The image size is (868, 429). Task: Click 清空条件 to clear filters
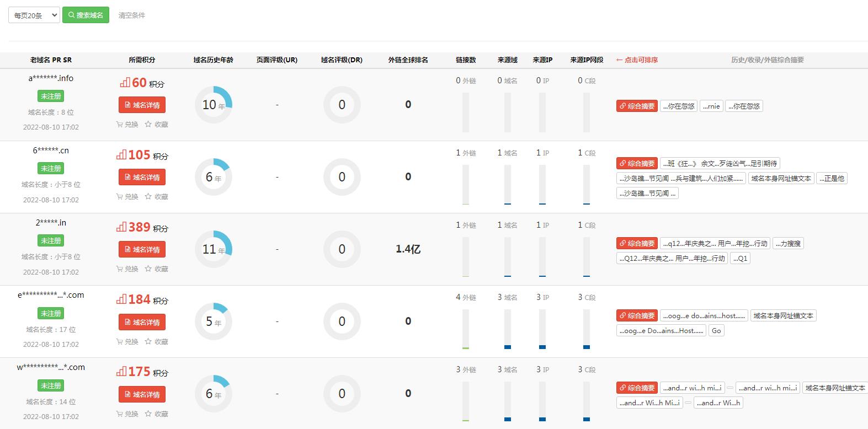point(132,15)
